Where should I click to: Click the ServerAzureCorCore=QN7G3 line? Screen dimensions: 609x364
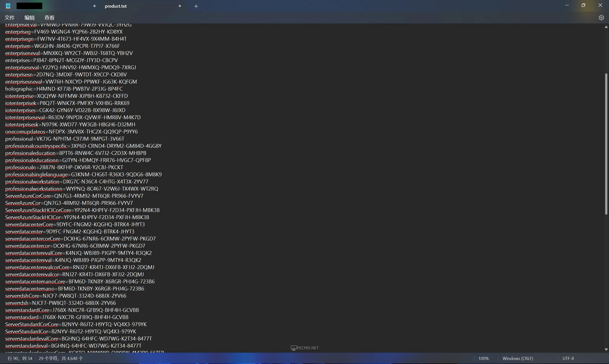[74, 196]
